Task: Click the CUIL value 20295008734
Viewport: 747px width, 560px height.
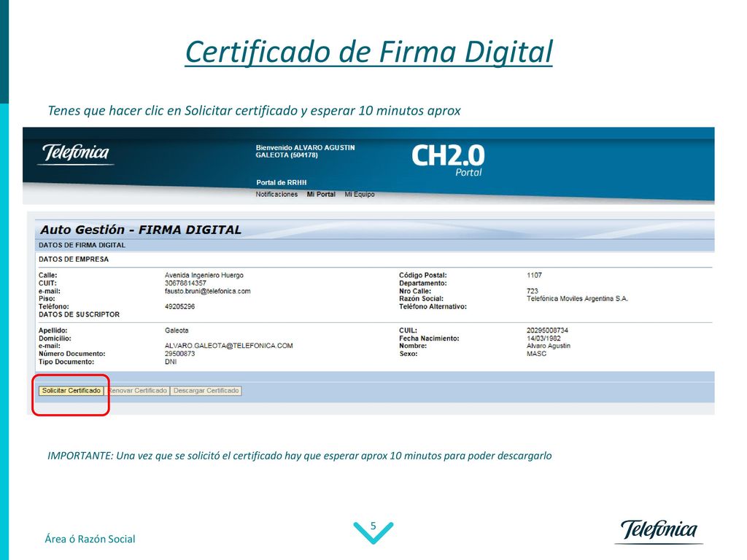Action: [547, 330]
